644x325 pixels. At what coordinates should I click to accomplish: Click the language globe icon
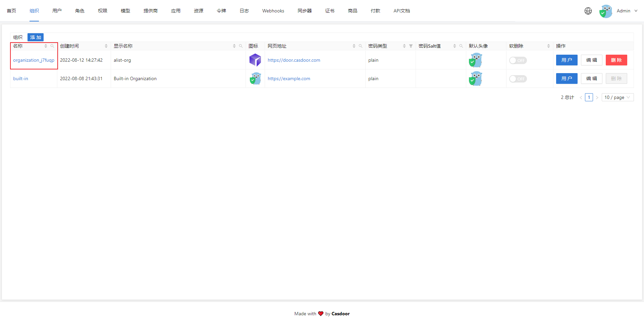tap(588, 11)
